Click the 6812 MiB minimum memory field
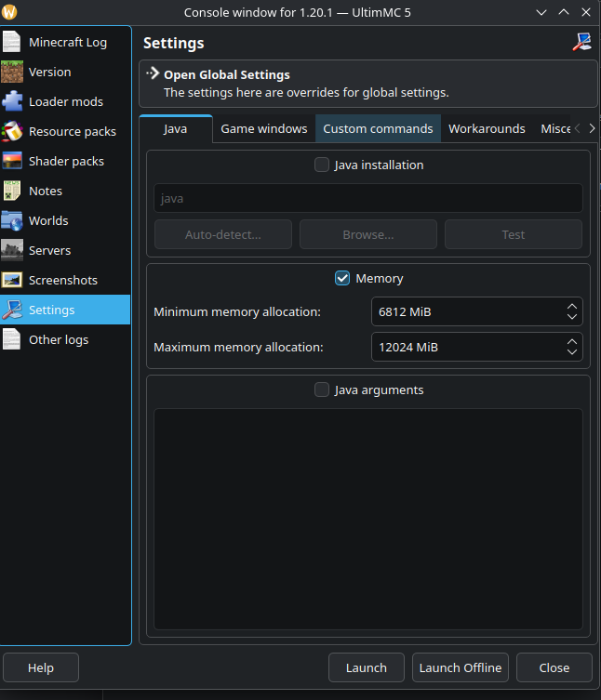601x700 pixels. click(476, 311)
